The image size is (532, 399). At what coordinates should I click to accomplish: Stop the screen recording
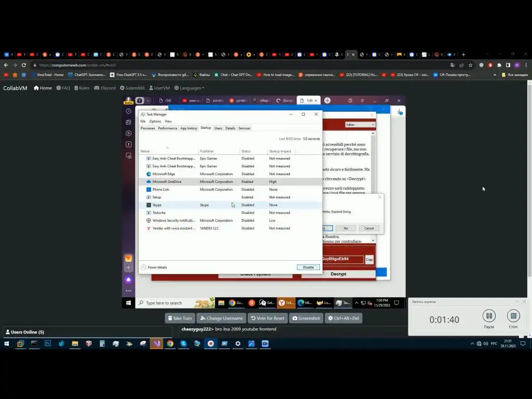click(x=513, y=316)
